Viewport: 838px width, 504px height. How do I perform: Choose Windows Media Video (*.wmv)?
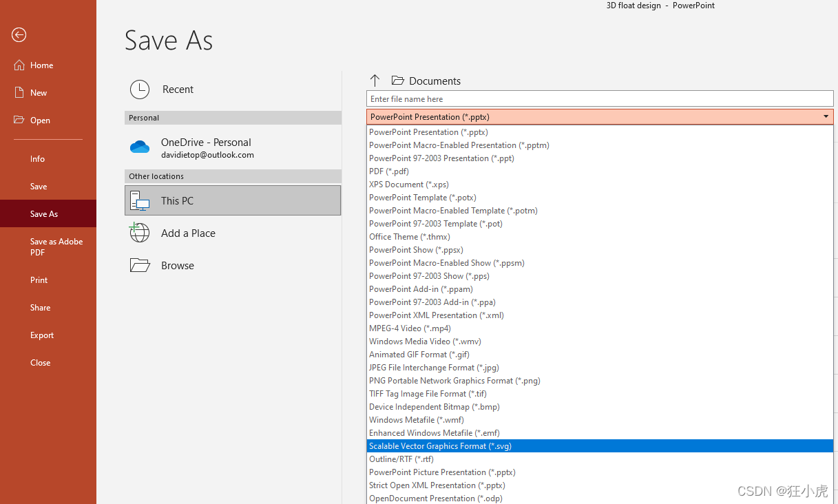pos(600,341)
